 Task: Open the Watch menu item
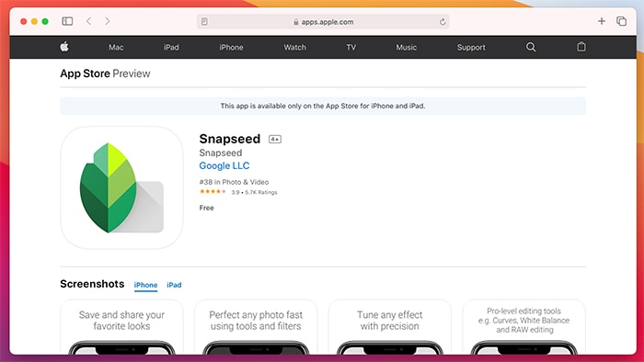click(294, 47)
